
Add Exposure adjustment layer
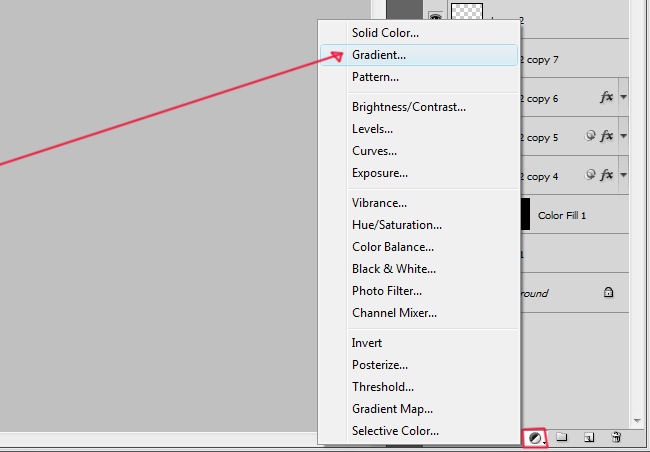[x=419, y=173]
